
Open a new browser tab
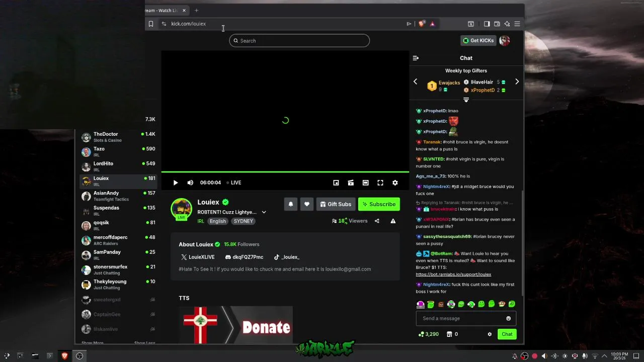coord(197,10)
